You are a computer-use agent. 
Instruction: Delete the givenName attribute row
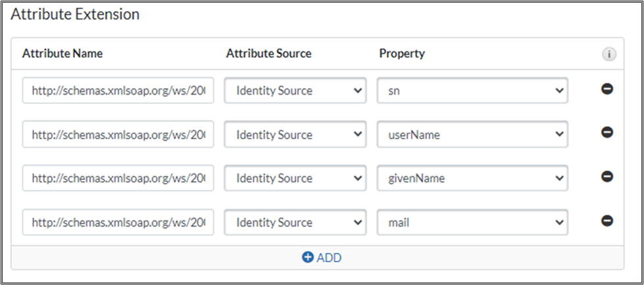tap(607, 177)
